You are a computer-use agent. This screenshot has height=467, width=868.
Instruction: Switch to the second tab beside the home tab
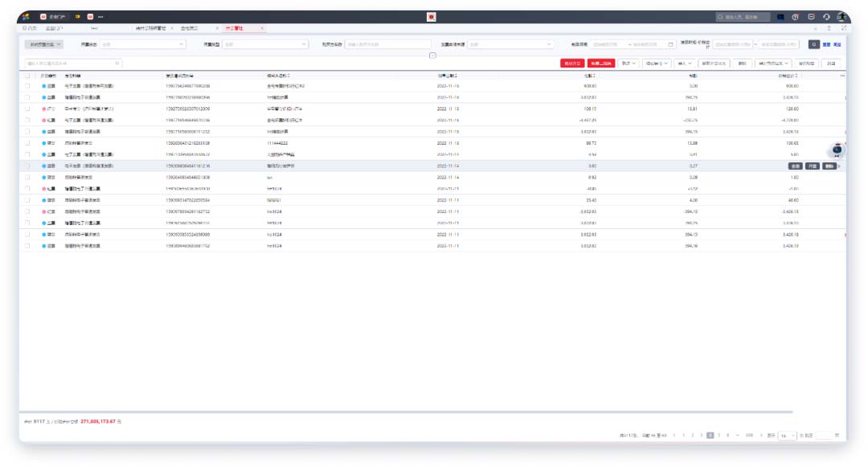click(55, 28)
